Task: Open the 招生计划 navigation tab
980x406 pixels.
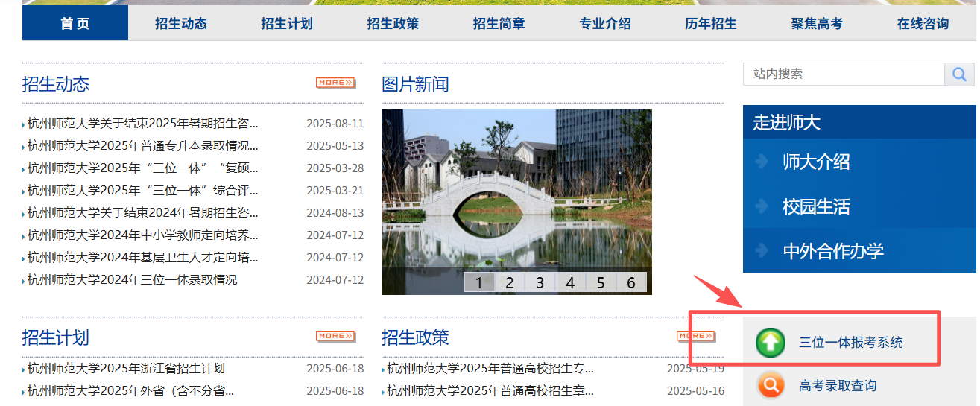Action: (x=287, y=24)
